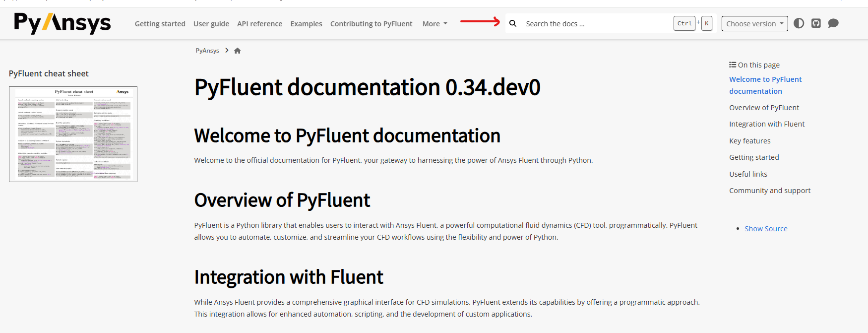Open the GitHub repository icon
868x333 pixels.
(x=816, y=23)
